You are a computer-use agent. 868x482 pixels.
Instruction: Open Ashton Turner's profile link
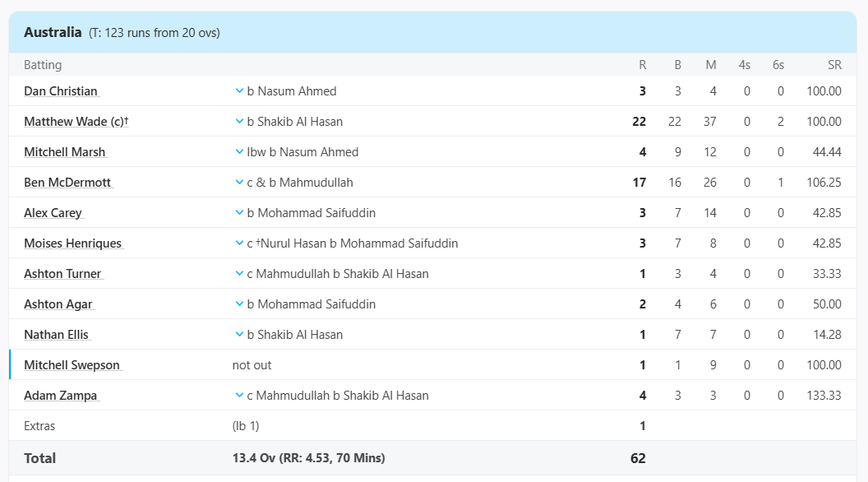[x=62, y=274]
